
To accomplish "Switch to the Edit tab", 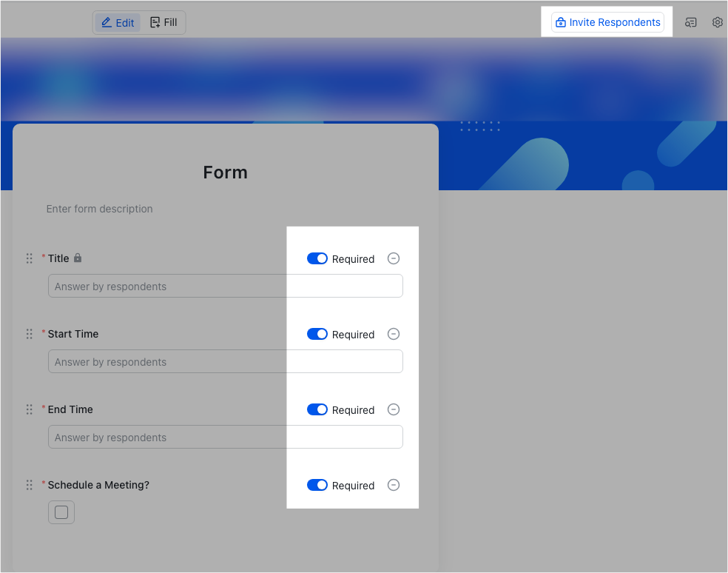I will 118,22.
